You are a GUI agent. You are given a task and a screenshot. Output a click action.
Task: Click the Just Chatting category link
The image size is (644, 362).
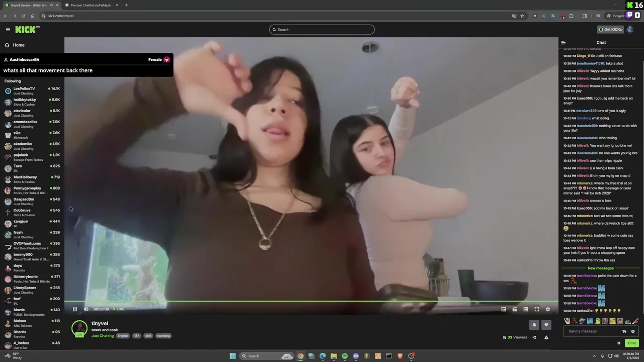click(103, 336)
